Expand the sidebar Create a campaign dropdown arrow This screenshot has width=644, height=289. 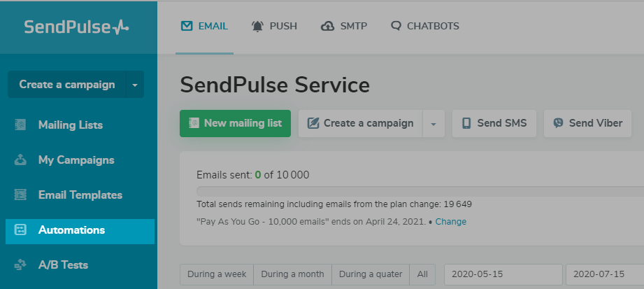[135, 85]
